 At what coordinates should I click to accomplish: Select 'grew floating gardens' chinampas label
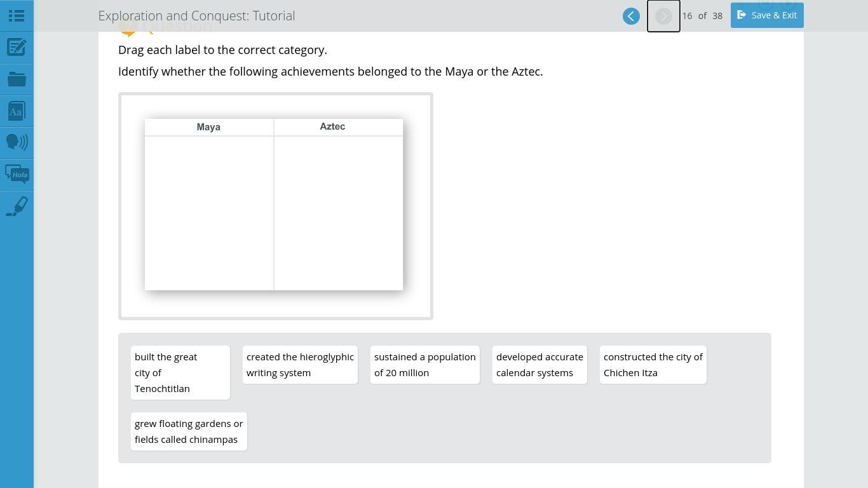(189, 431)
